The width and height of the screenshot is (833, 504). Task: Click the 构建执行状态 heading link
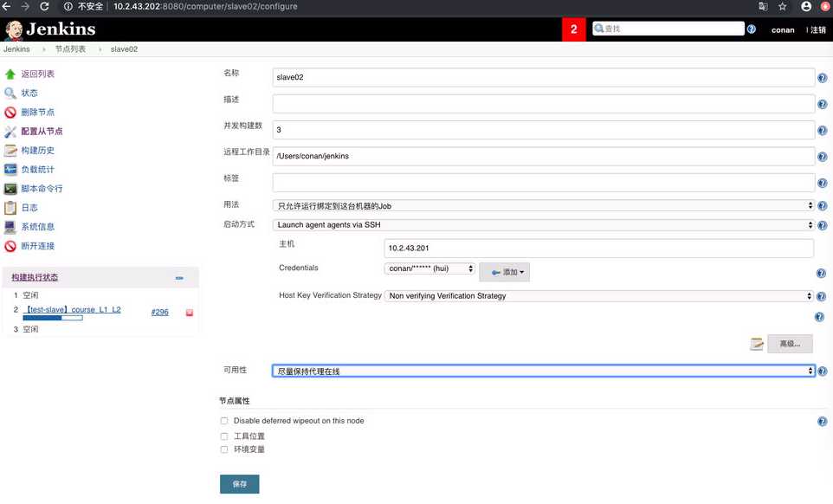[x=35, y=278]
